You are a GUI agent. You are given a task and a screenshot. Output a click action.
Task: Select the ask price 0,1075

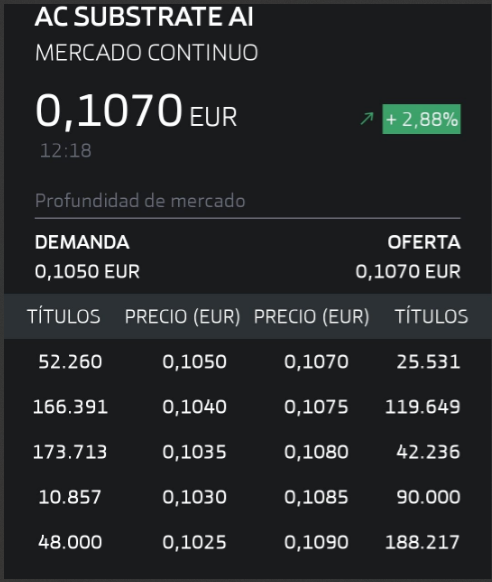(x=316, y=406)
